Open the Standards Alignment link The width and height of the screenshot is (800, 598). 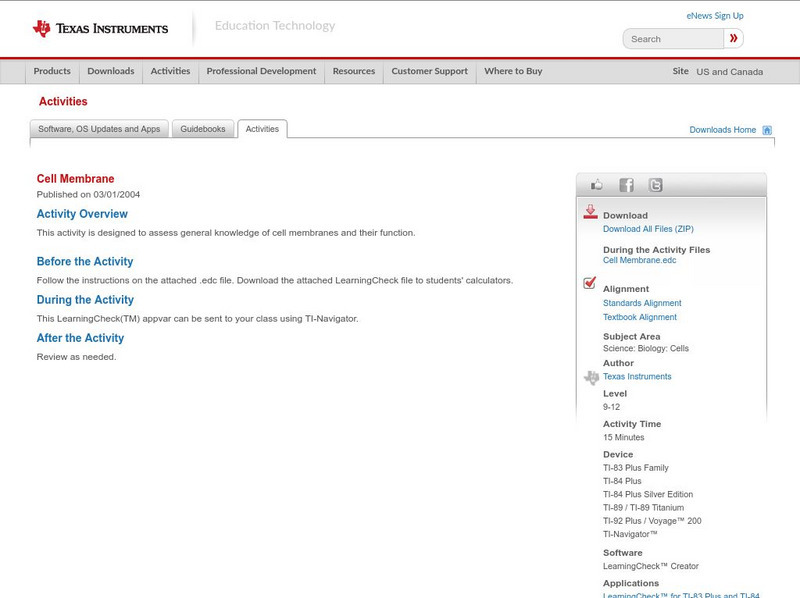click(642, 303)
